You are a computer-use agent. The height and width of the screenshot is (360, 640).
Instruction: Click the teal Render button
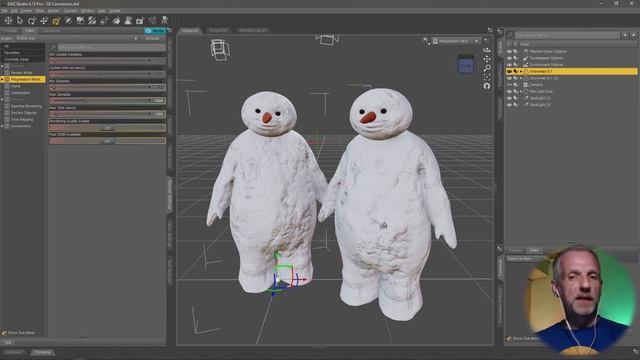[x=155, y=31]
